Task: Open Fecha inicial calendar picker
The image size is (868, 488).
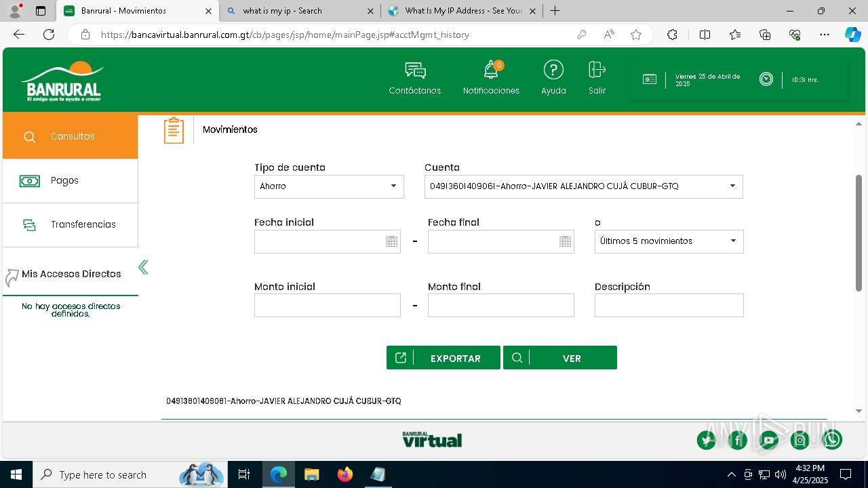Action: pos(391,241)
